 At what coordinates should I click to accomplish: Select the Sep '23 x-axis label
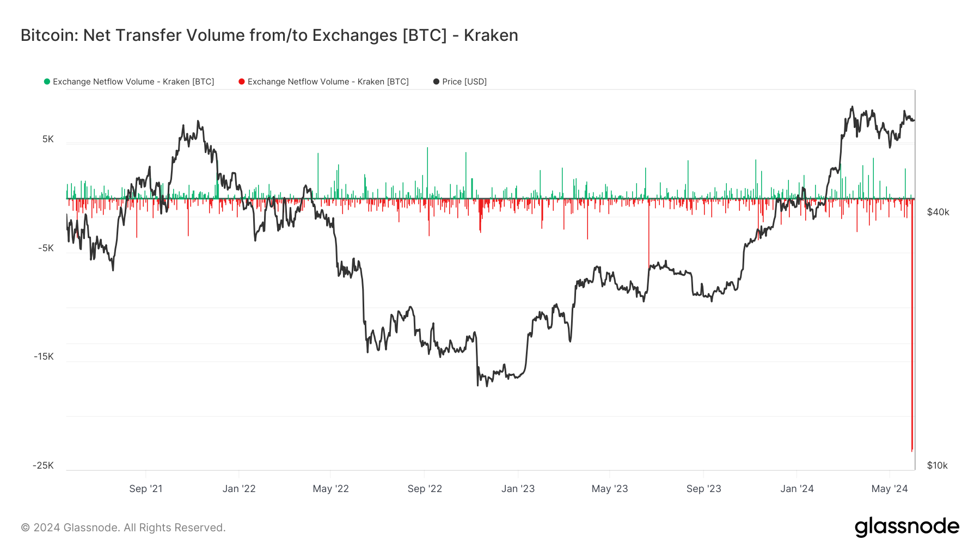tap(703, 489)
